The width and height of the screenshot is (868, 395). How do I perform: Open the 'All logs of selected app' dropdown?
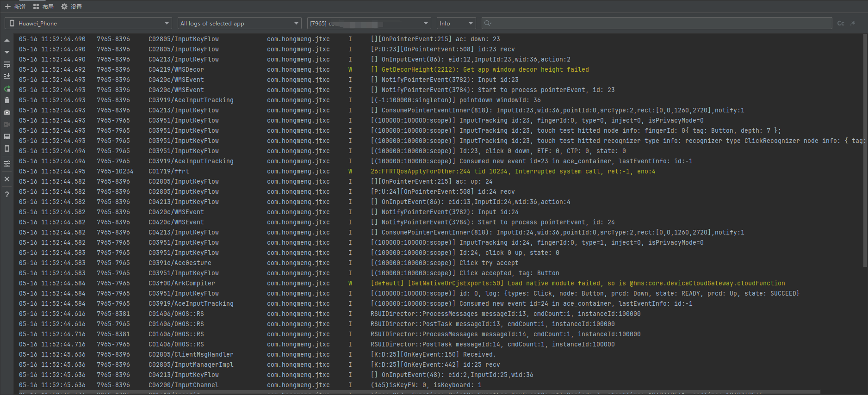click(240, 23)
